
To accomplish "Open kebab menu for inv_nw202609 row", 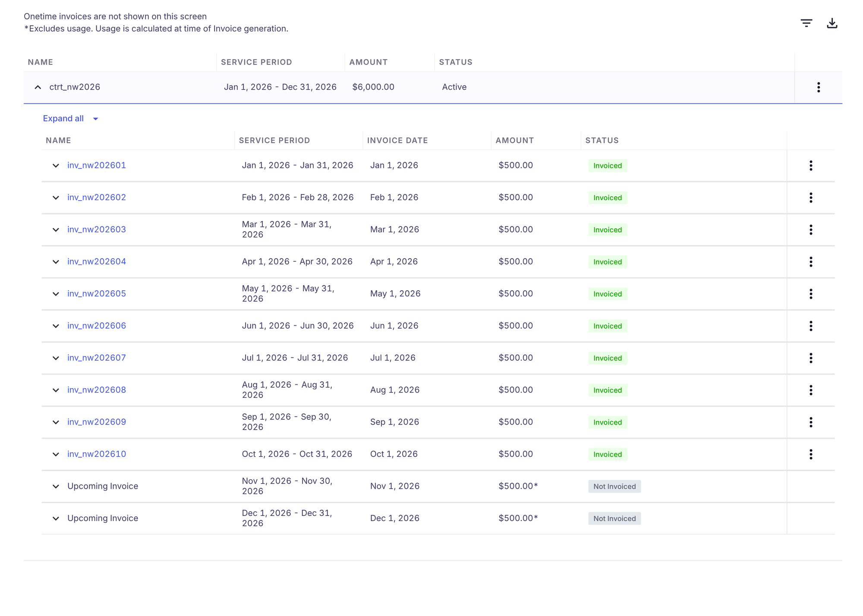I will [811, 422].
